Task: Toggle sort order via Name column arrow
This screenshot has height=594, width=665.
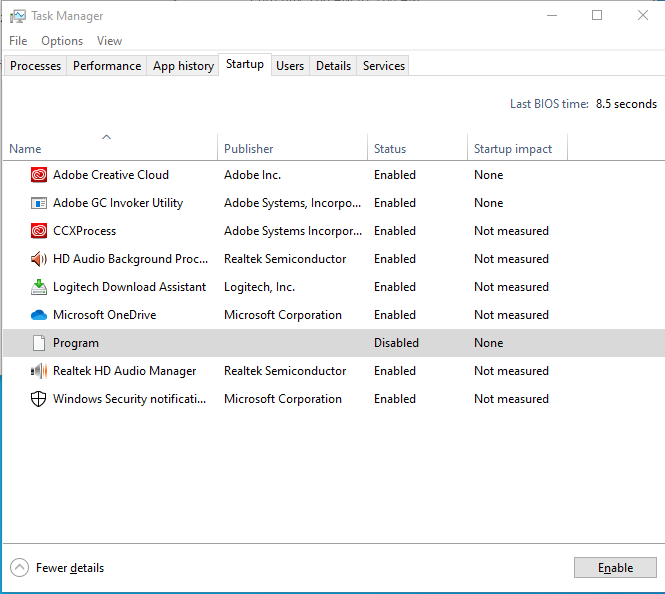Action: point(106,137)
